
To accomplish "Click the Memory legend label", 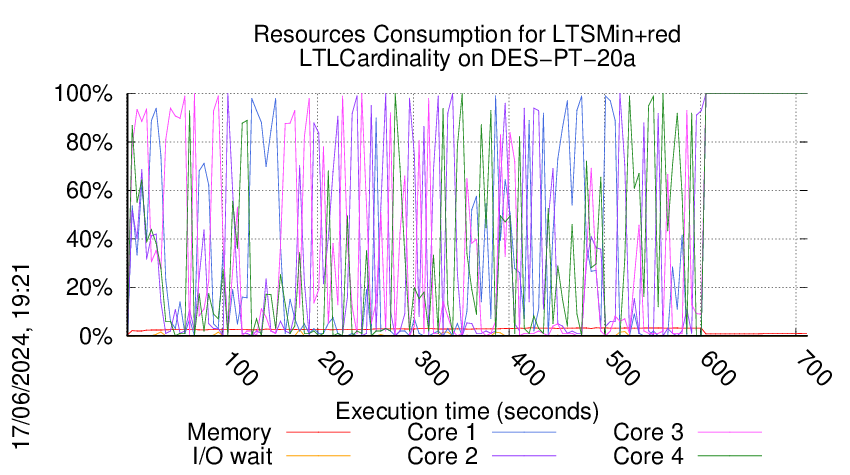I will coord(229,433).
